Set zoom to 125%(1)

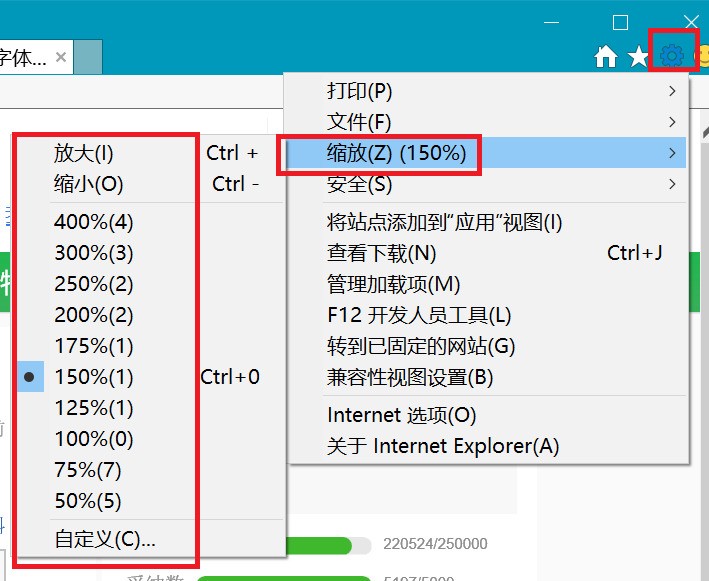(x=151, y=408)
